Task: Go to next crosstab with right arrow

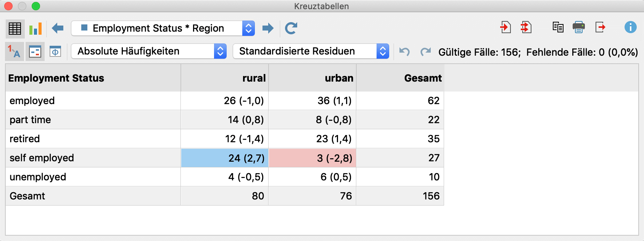Action: tap(268, 28)
